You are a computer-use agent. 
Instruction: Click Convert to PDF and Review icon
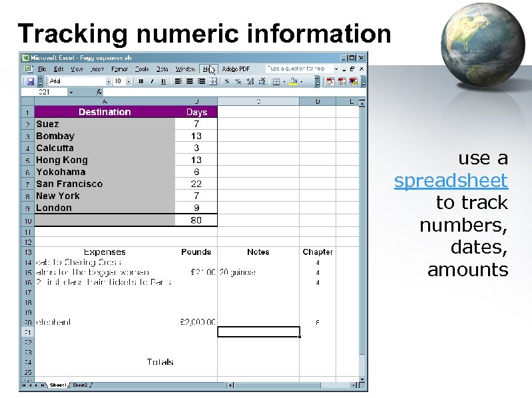(353, 81)
